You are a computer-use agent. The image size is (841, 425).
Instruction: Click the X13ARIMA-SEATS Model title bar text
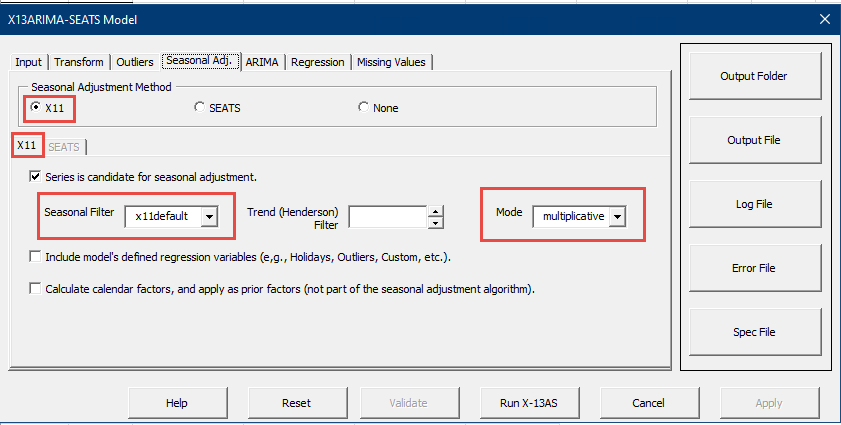[72, 20]
